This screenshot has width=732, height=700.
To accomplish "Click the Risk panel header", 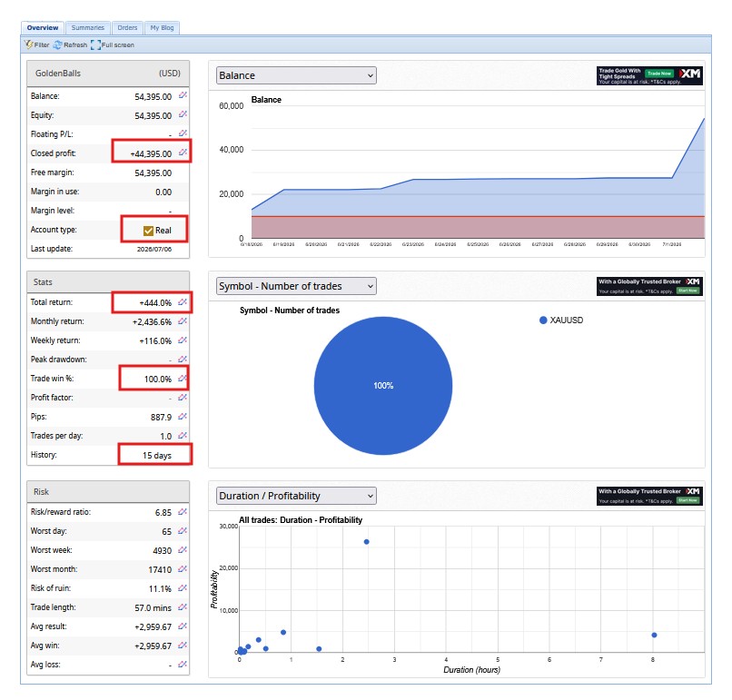I will (x=108, y=492).
